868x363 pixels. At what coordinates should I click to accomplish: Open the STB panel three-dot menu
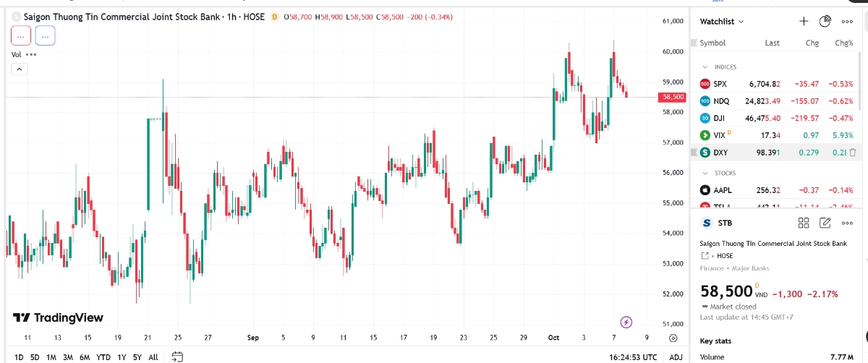click(x=847, y=223)
